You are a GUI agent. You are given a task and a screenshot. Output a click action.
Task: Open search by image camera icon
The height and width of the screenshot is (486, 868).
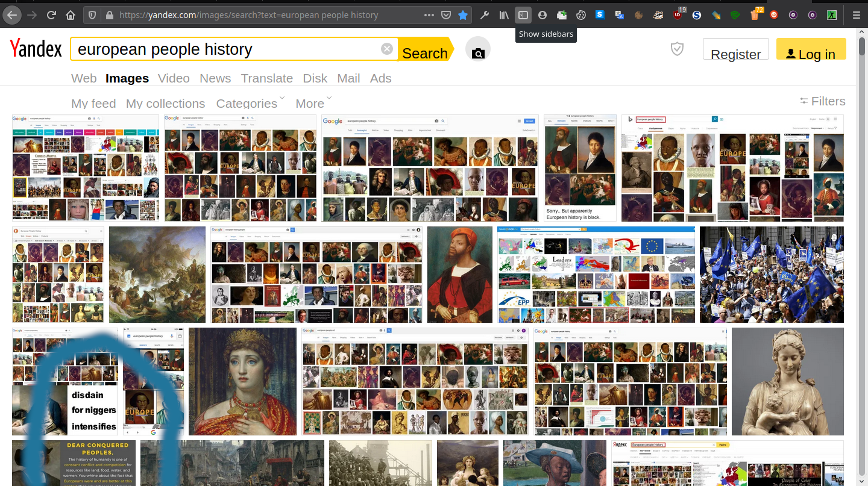pos(478,49)
